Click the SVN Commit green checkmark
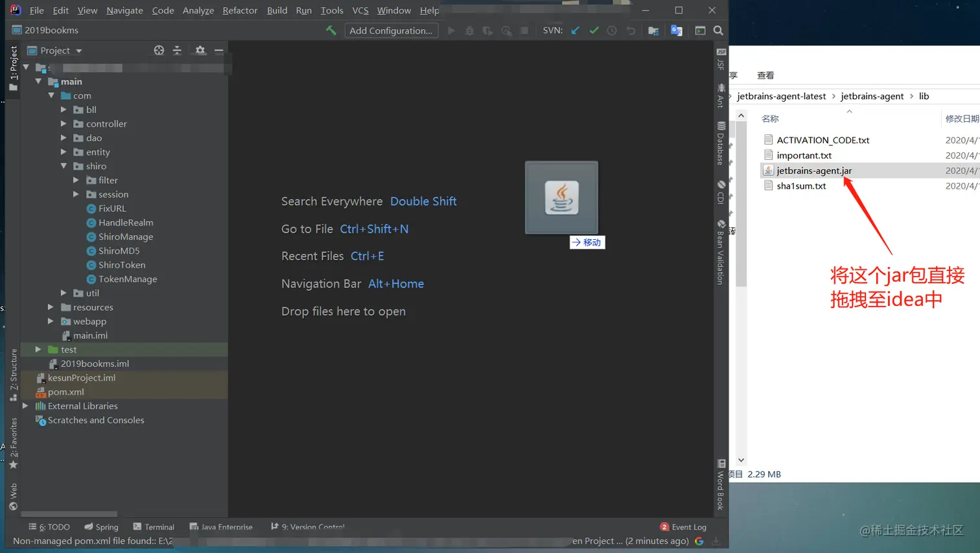 coord(594,30)
